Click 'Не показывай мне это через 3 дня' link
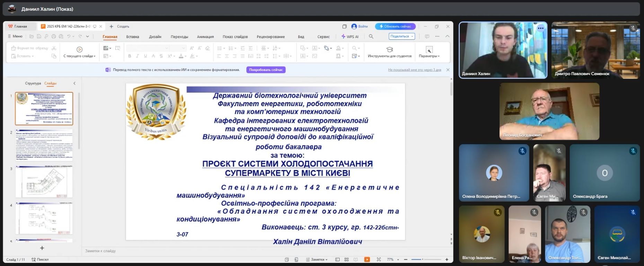 (415, 70)
